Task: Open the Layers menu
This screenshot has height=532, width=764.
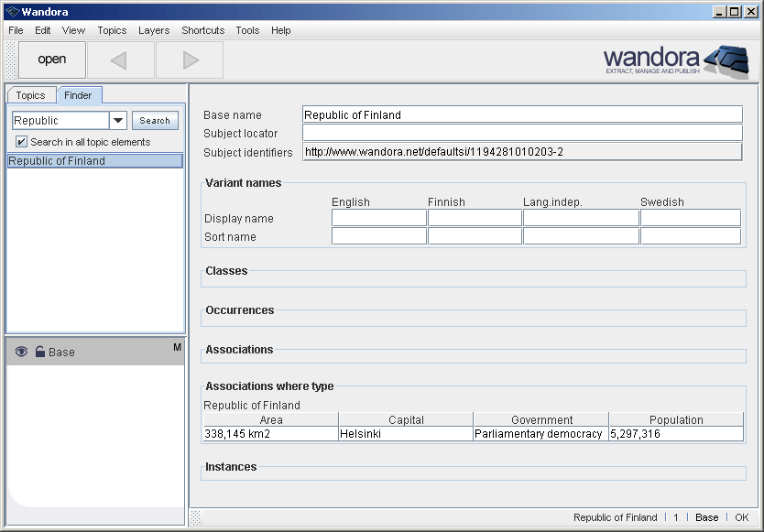Action: pyautogui.click(x=153, y=30)
